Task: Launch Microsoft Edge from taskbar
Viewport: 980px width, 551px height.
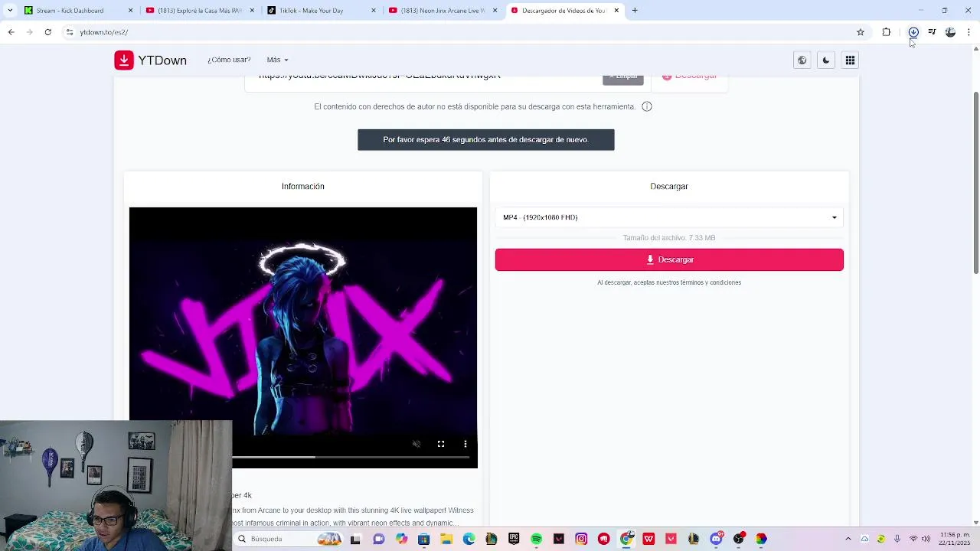Action: point(469,539)
